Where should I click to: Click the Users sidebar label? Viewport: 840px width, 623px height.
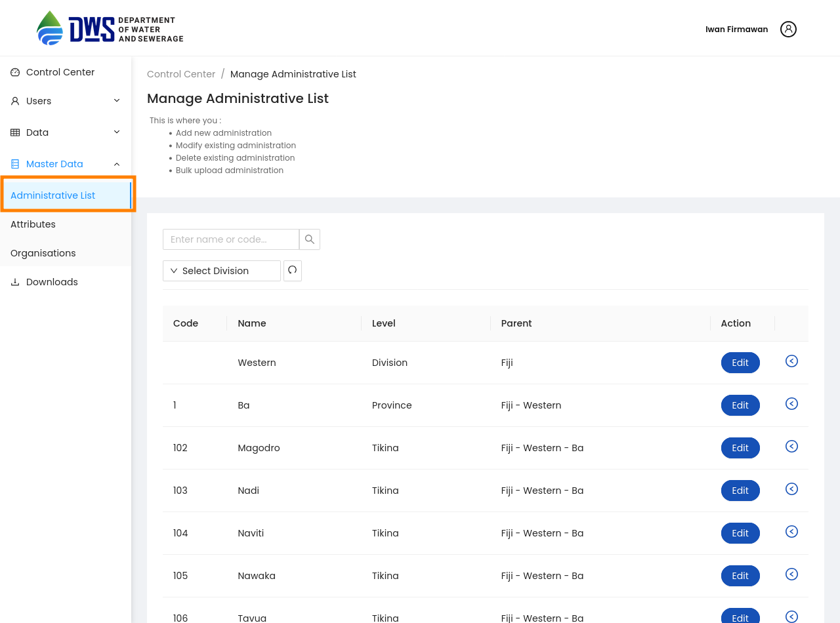tap(39, 101)
